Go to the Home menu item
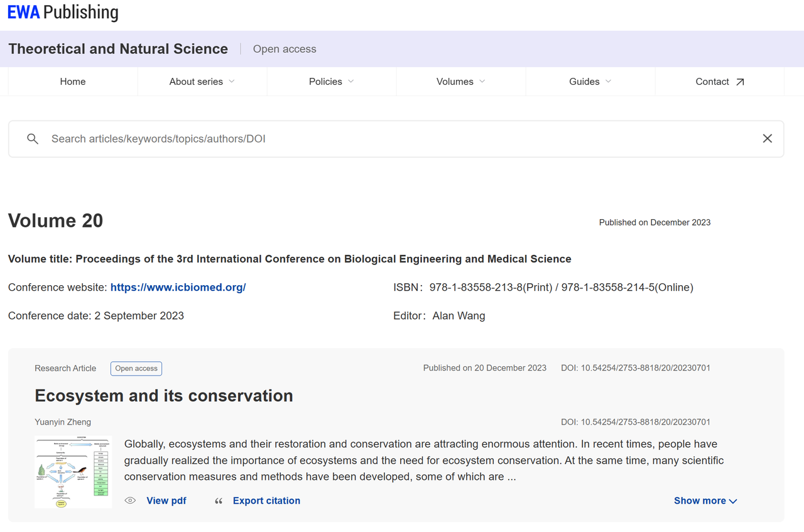 tap(73, 82)
